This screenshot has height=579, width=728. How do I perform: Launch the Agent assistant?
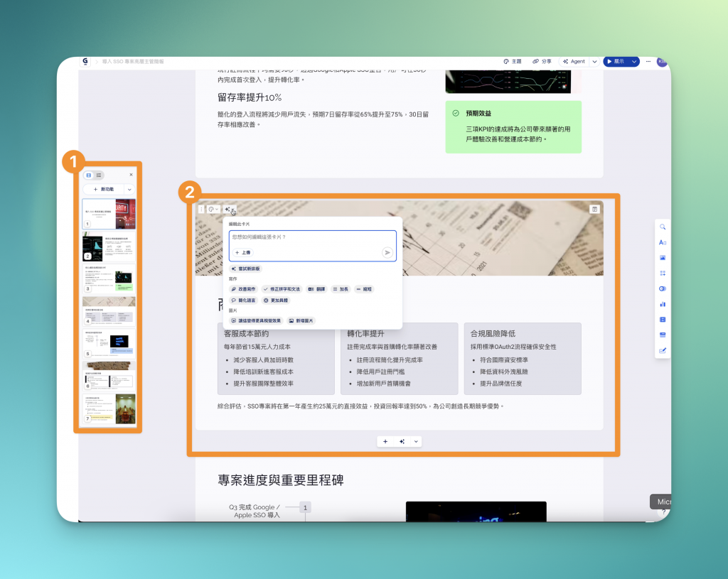(x=574, y=61)
